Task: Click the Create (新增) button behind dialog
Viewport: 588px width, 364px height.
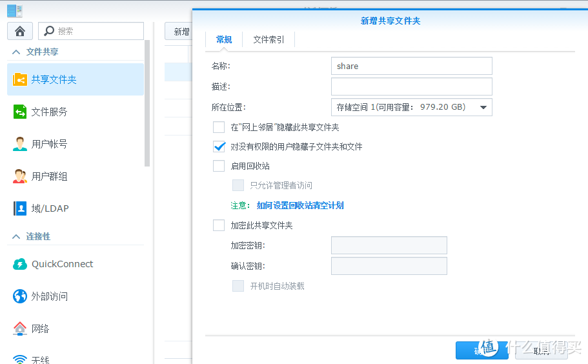Action: tap(179, 32)
